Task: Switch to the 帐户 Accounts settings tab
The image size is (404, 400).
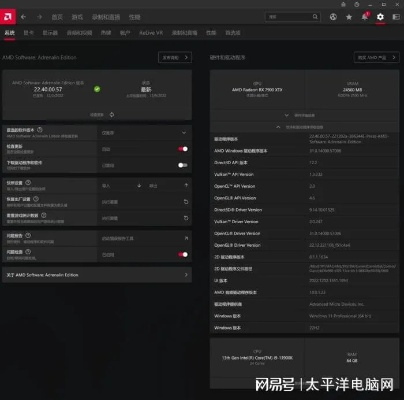Action: [125, 33]
